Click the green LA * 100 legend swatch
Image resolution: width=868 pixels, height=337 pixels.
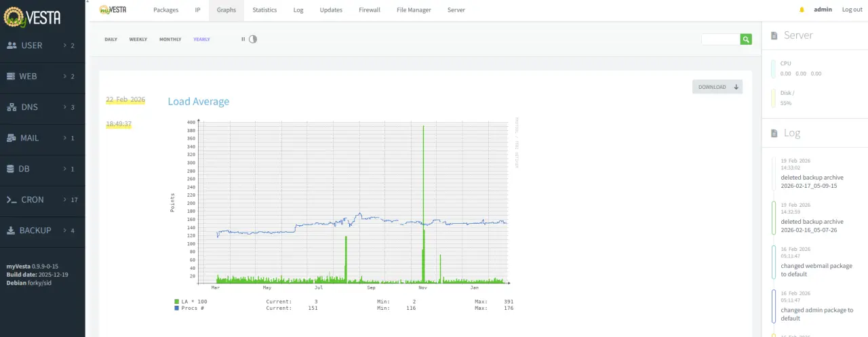pyautogui.click(x=176, y=301)
